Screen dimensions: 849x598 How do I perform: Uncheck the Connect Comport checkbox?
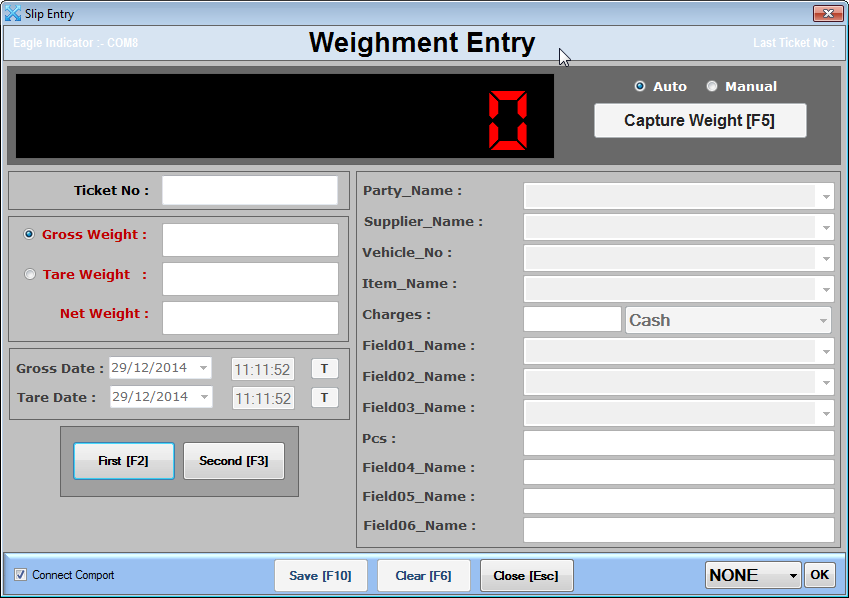20,575
